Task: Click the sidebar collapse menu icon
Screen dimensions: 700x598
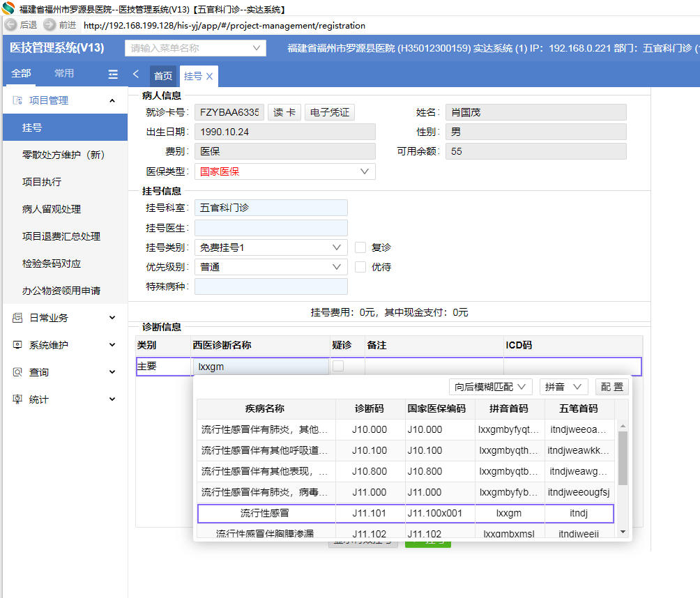Action: tap(113, 75)
